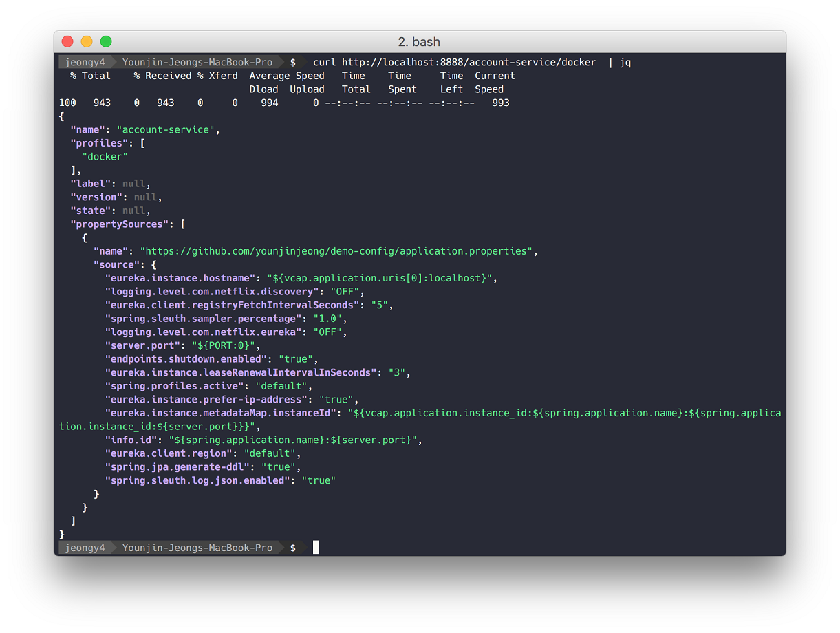Click the "2. bash" window title
840x633 pixels.
419,42
